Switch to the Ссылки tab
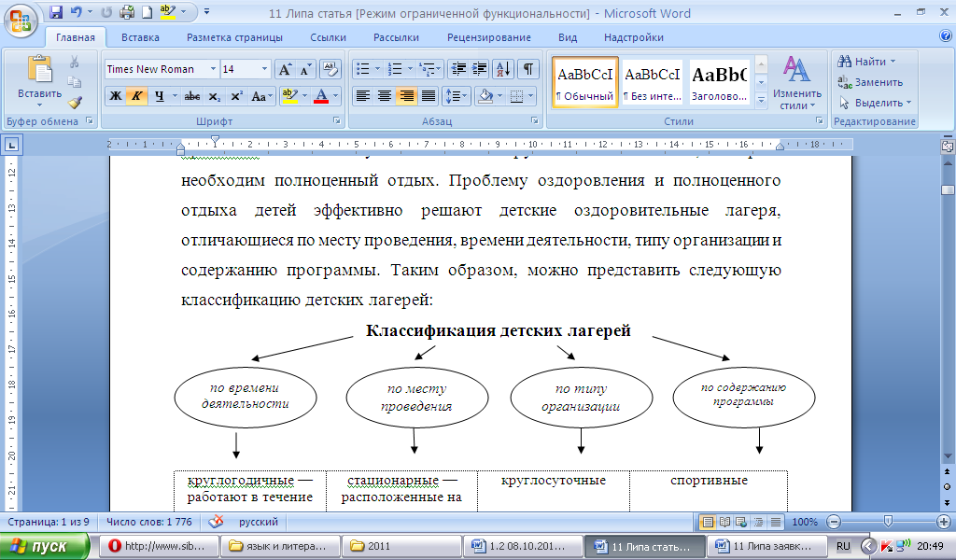This screenshot has width=956, height=560. (x=328, y=37)
